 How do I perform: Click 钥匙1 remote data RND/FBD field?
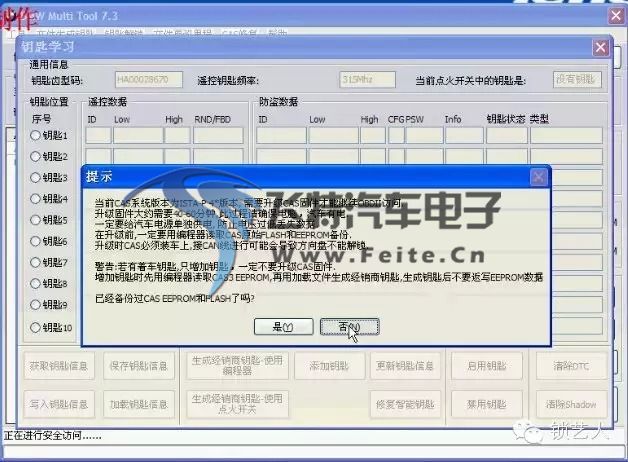pos(218,135)
